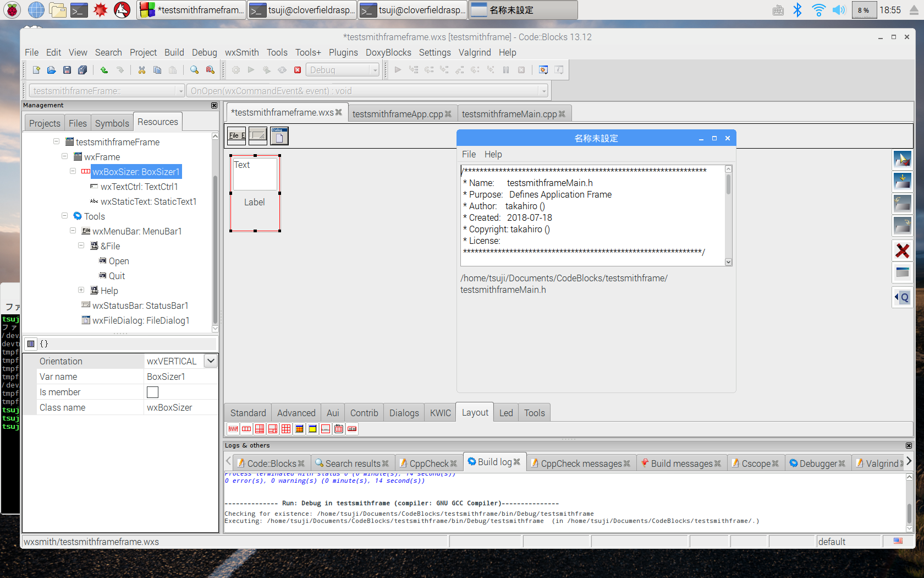Tick the Is member checkbox
924x578 pixels.
(152, 392)
